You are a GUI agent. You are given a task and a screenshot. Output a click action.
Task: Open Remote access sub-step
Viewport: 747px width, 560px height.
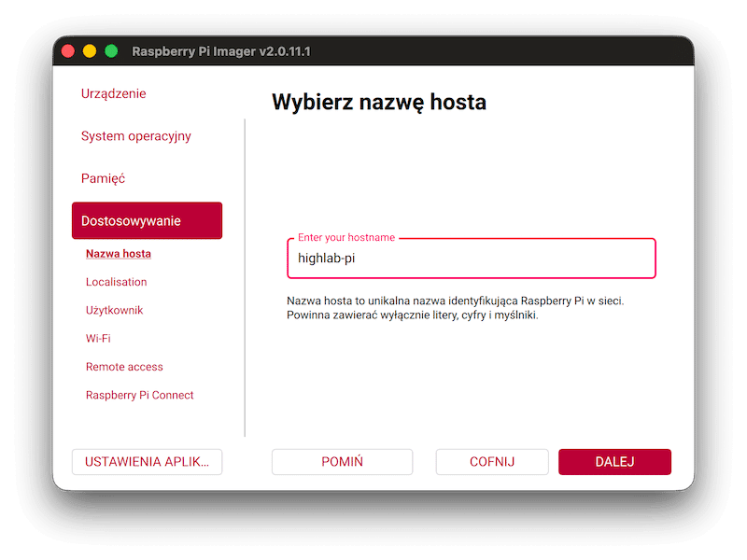124,367
